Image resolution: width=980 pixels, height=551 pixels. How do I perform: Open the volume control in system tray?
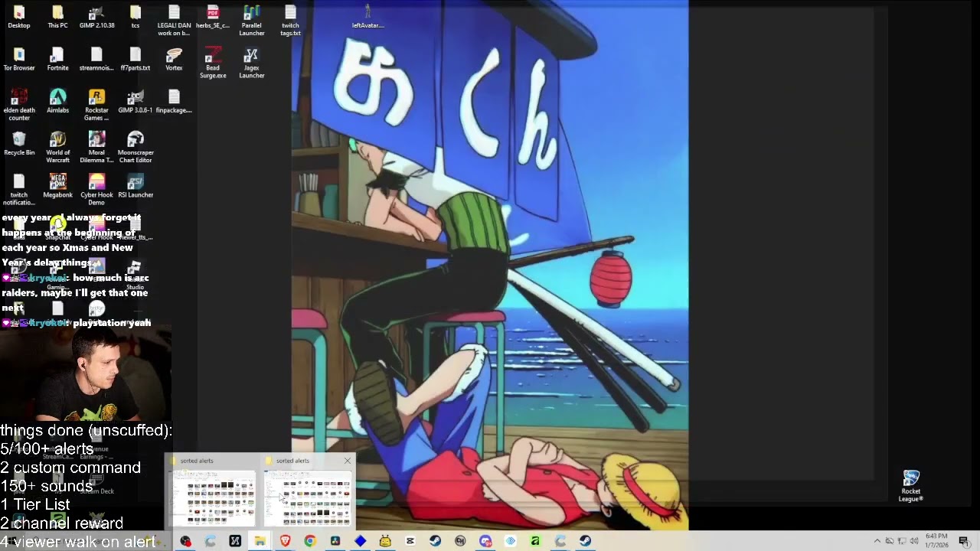click(914, 541)
